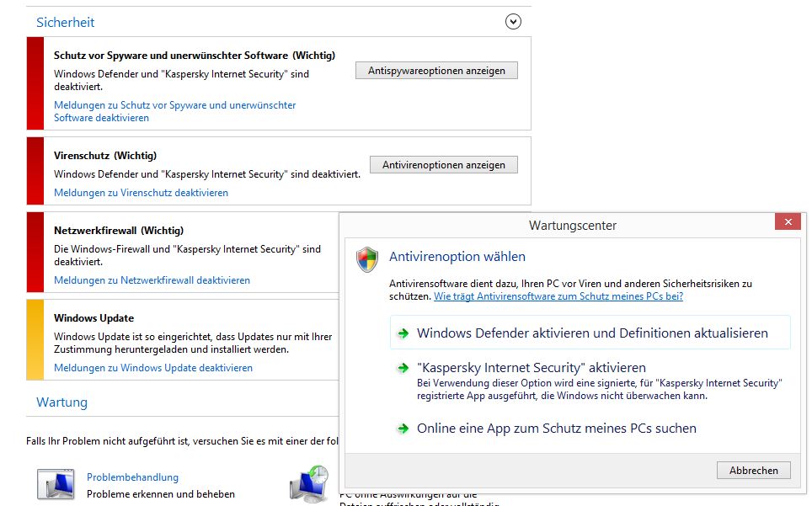Close the Wartungscenter dialog window
Image resolution: width=812 pixels, height=506 pixels.
point(788,222)
